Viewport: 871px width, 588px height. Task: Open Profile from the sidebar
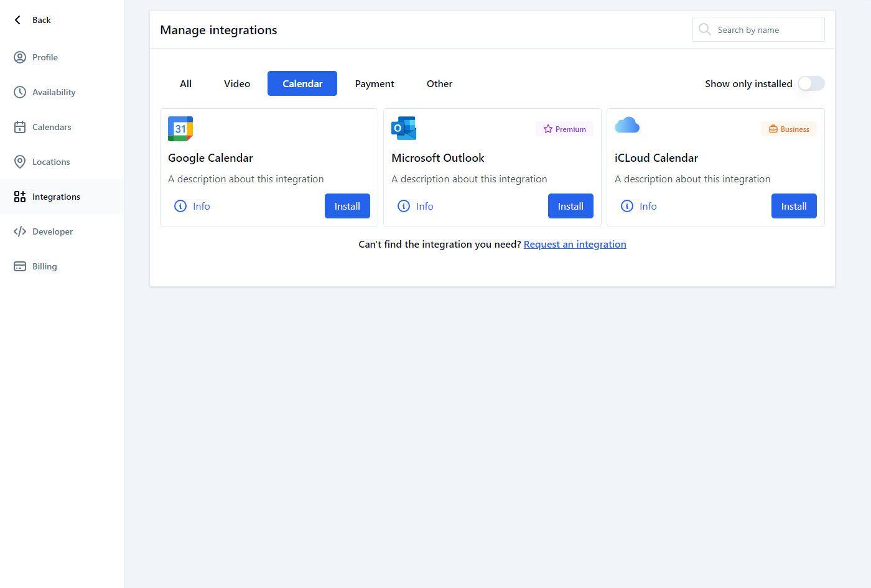pyautogui.click(x=45, y=57)
